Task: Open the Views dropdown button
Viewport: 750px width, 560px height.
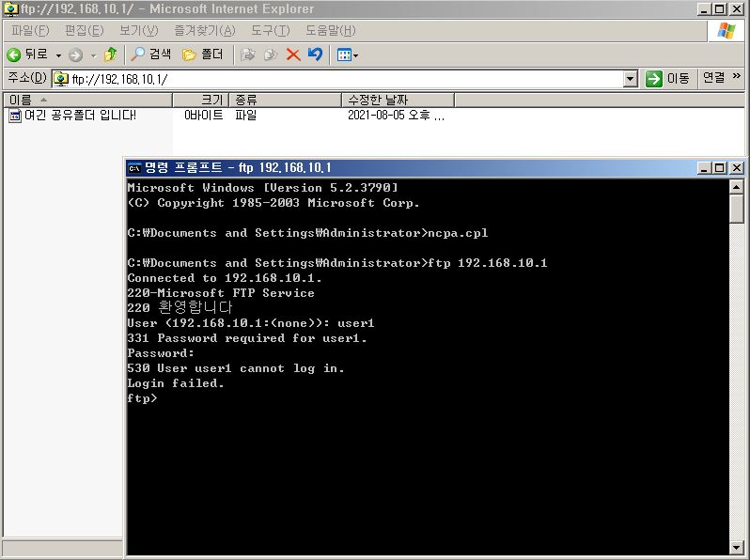Action: click(348, 55)
